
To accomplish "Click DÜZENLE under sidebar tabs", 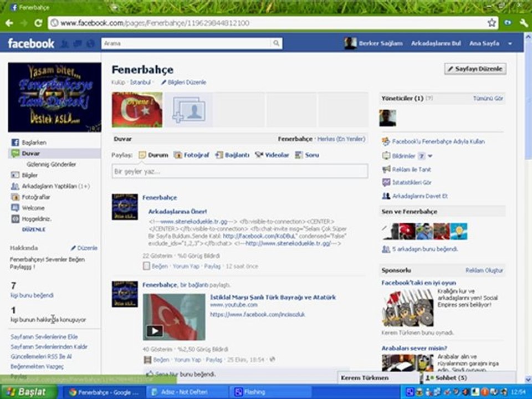I will pyautogui.click(x=34, y=229).
